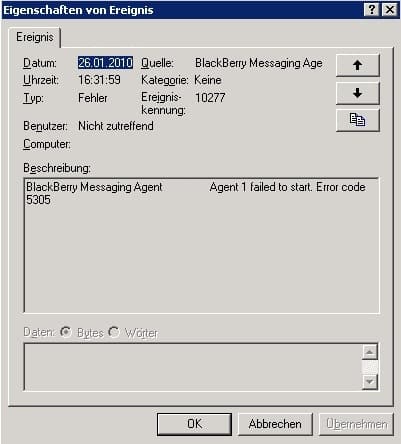The width and height of the screenshot is (401, 444).
Task: Select the Bytes radio button
Action: pyautogui.click(x=66, y=332)
